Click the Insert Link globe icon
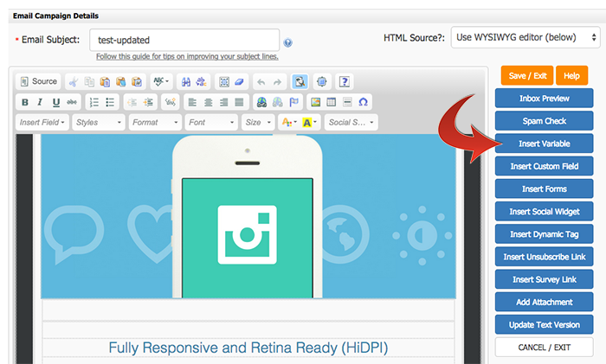 (x=261, y=102)
